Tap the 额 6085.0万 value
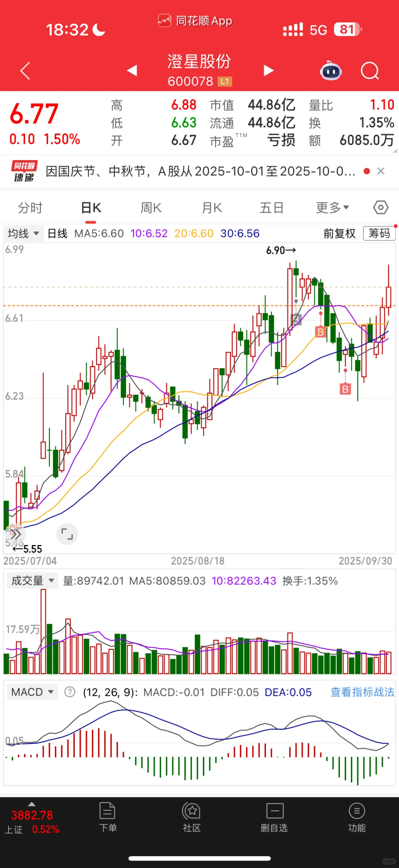The width and height of the screenshot is (399, 868). click(x=367, y=141)
